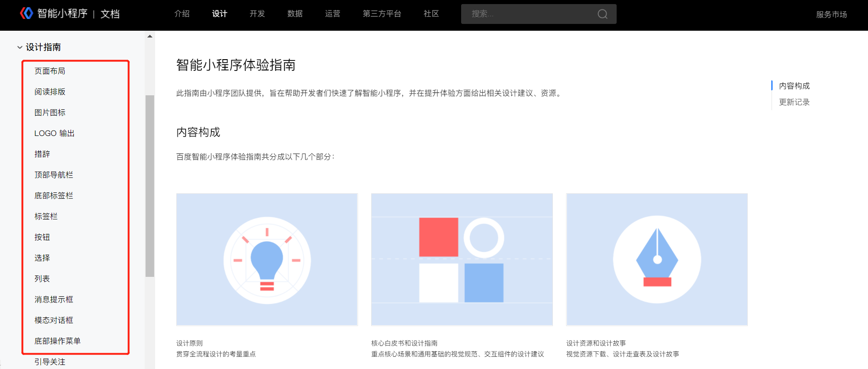This screenshot has width=868, height=369.
Task: Click the light bulb 设计原则 thumbnail
Action: pos(267,260)
